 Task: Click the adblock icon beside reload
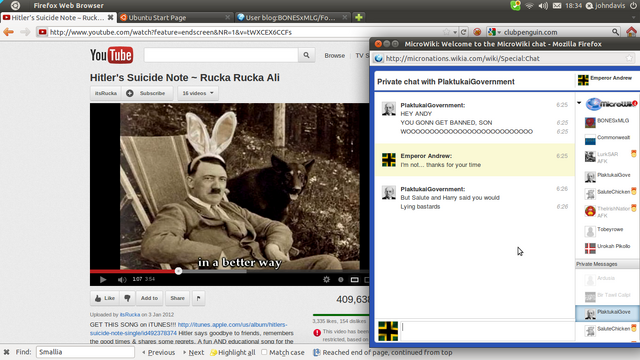(477, 32)
